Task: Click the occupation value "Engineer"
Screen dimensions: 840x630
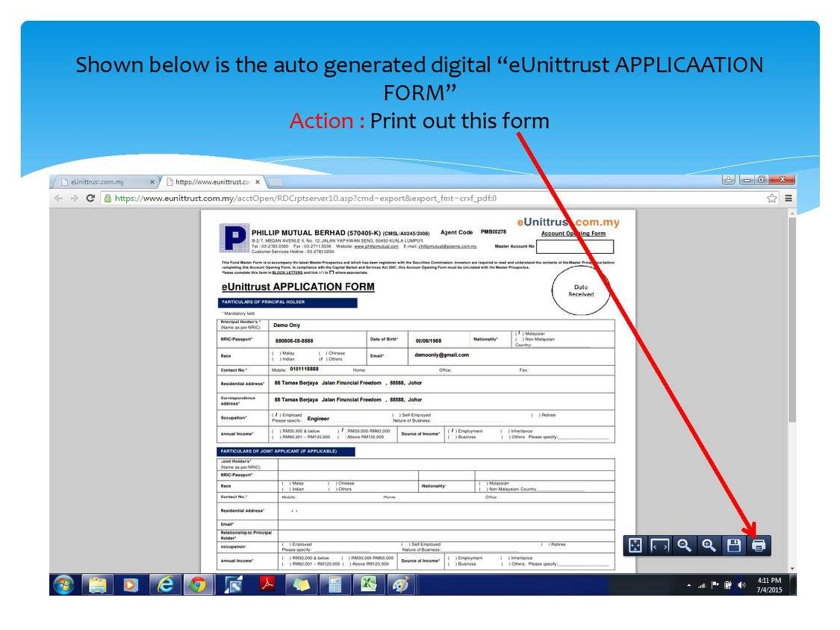Action: [x=318, y=419]
